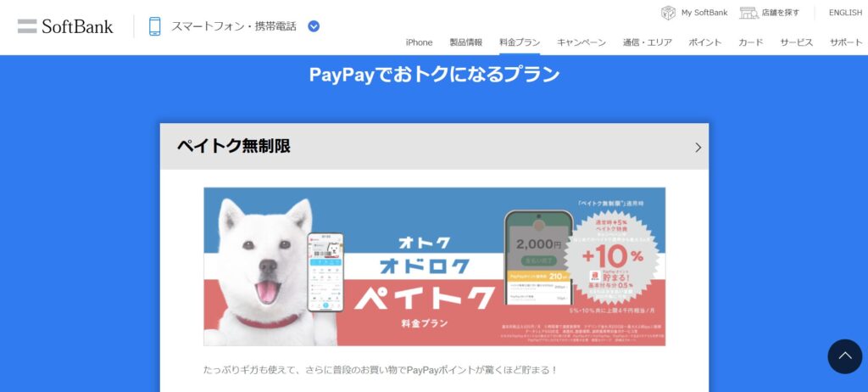This screenshot has width=868, height=392.
Task: Click the ペイトク dog banner image
Action: coord(435,266)
